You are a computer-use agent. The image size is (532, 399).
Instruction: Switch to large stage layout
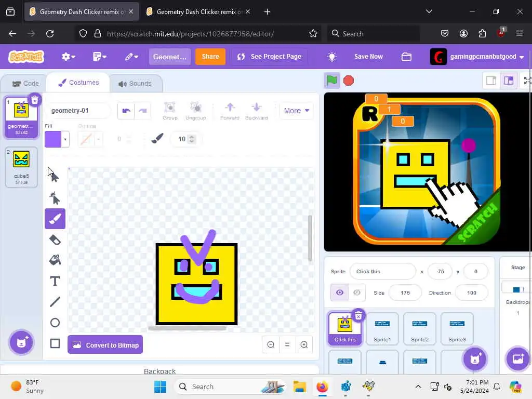(x=508, y=81)
